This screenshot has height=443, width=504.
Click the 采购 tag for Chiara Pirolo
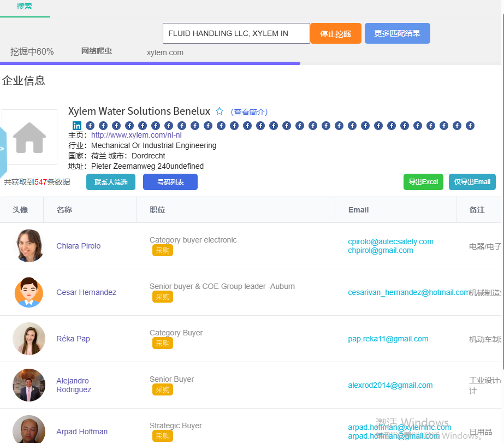(x=163, y=250)
